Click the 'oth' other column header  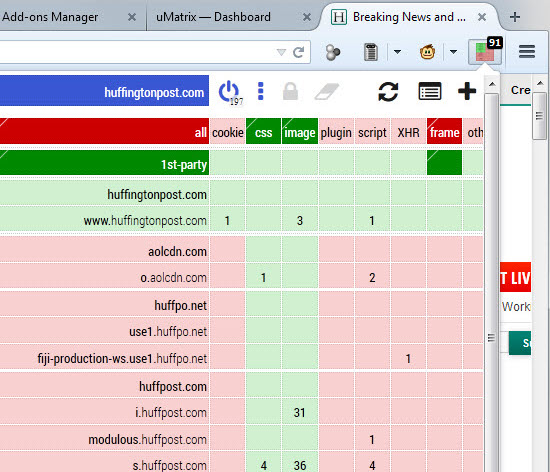click(473, 131)
